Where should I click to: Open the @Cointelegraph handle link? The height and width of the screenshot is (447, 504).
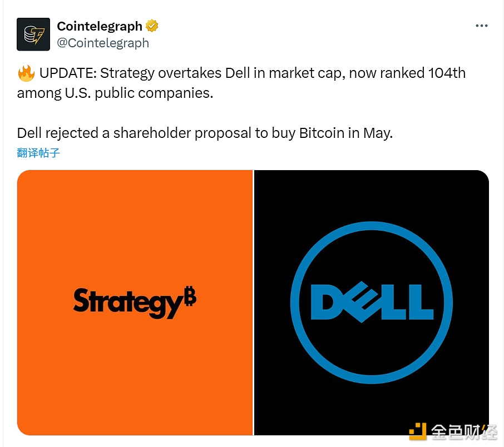pos(103,43)
